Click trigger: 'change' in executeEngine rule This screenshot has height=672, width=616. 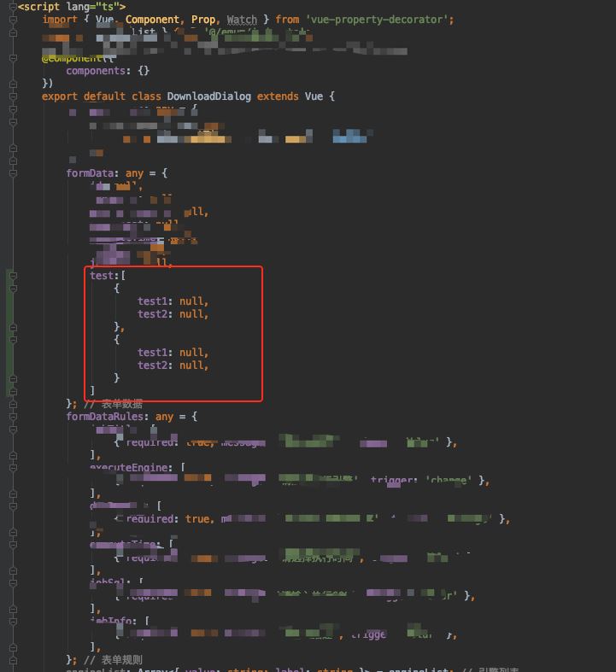421,480
